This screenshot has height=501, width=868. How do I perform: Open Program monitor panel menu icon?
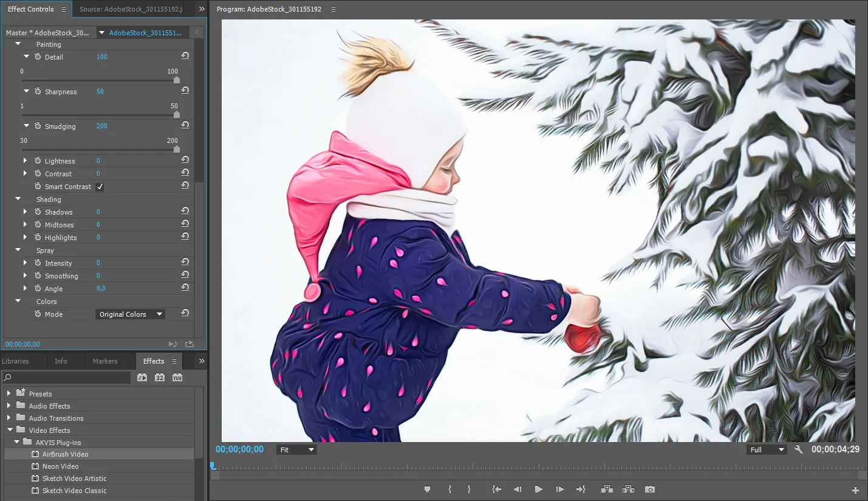[x=333, y=9]
